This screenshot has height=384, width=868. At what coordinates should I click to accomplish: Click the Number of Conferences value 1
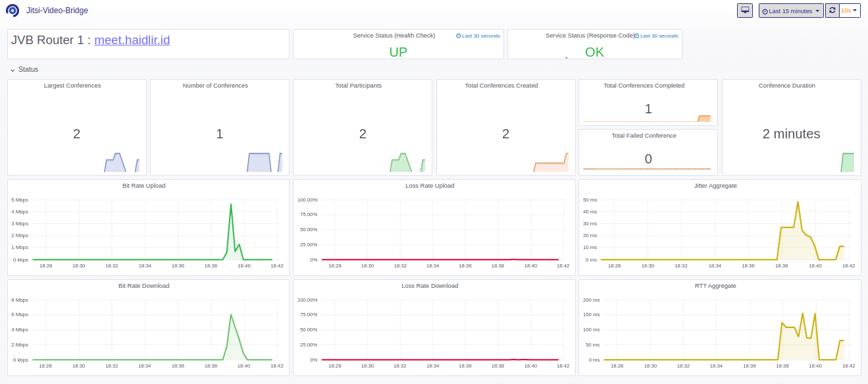pos(220,134)
